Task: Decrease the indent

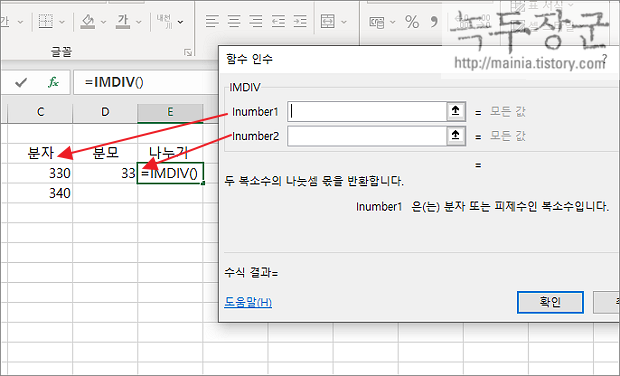Action: coord(278,21)
